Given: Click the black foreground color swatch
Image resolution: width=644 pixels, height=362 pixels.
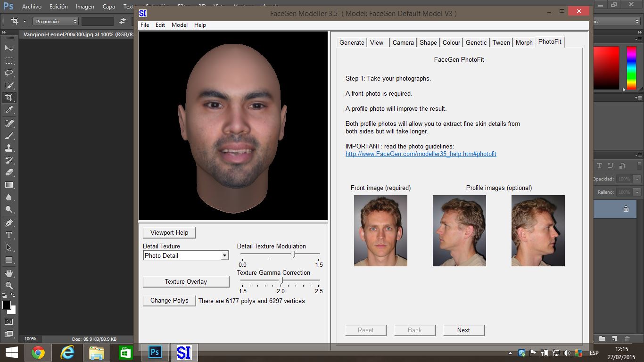Looking at the screenshot, I should click(7, 305).
